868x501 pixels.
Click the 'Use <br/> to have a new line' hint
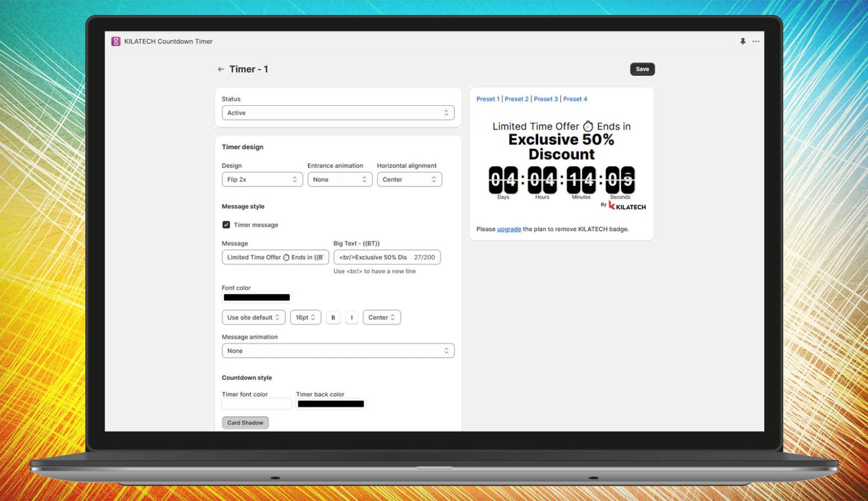click(374, 271)
